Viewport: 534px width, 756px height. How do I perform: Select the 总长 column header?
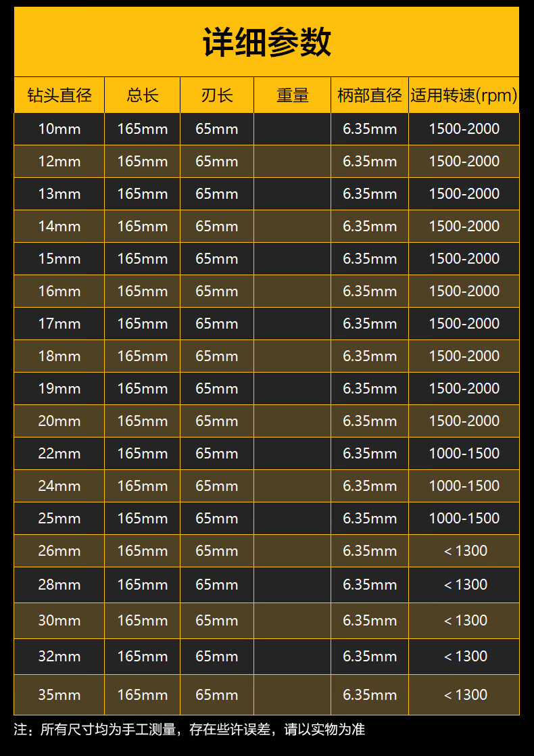(x=143, y=95)
